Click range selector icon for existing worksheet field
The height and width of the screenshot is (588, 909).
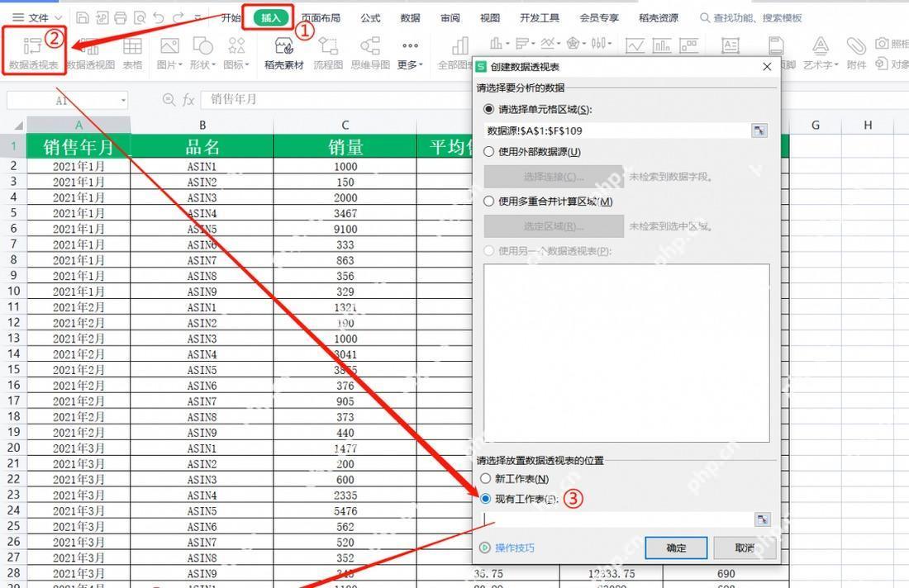pyautogui.click(x=763, y=519)
